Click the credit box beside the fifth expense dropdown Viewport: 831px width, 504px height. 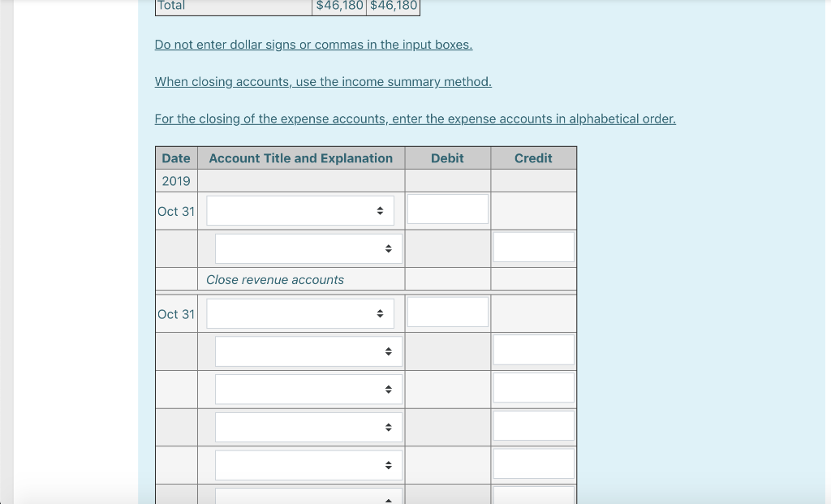[x=533, y=463]
